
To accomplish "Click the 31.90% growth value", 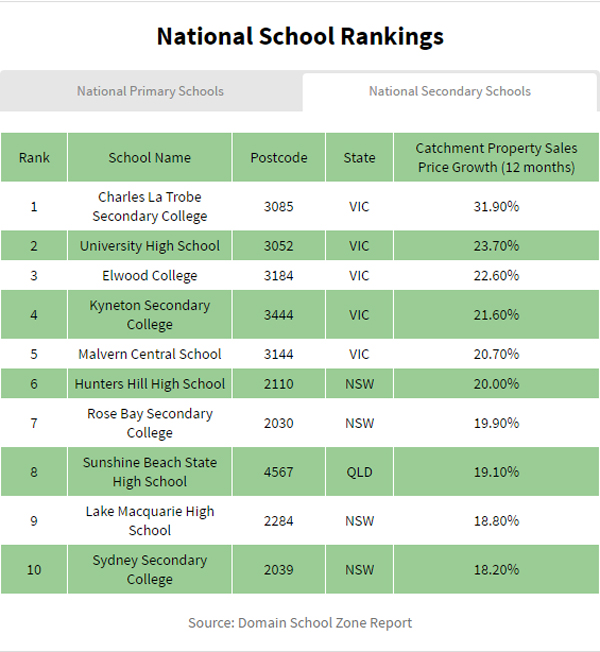I will coord(496,207).
